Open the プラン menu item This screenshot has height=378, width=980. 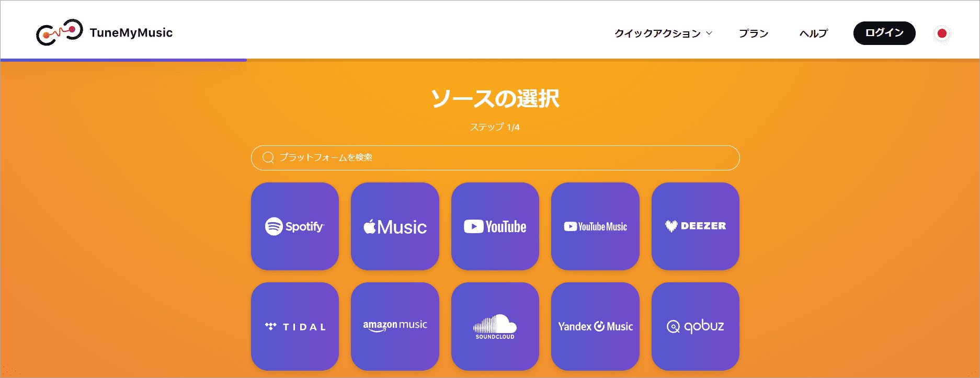tap(754, 33)
